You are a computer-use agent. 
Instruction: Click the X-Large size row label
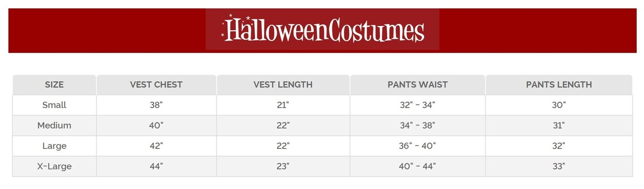click(x=54, y=166)
